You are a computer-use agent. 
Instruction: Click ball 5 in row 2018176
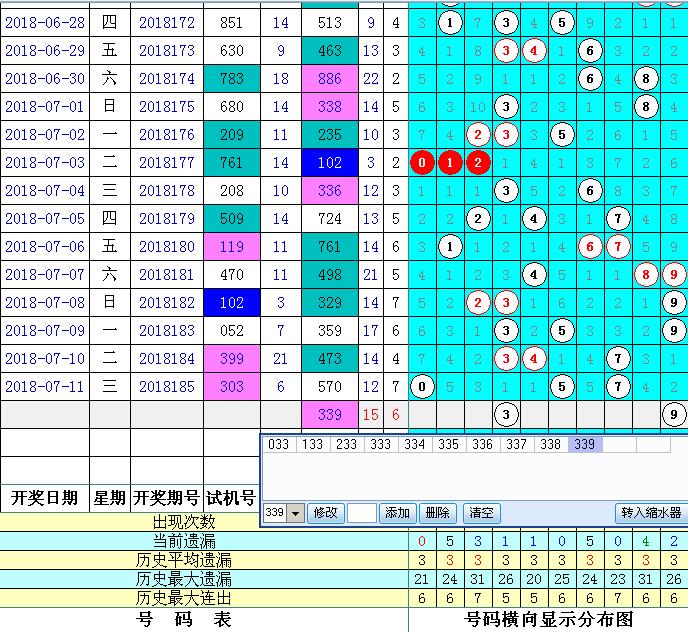(562, 135)
